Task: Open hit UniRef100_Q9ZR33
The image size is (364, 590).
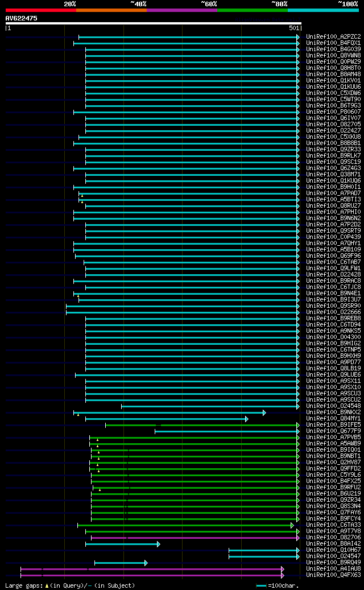Action: point(333,150)
